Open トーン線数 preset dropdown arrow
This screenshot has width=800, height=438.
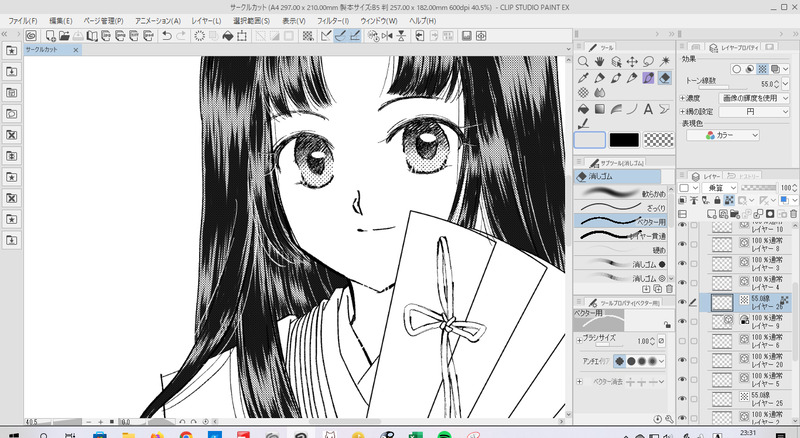785,84
